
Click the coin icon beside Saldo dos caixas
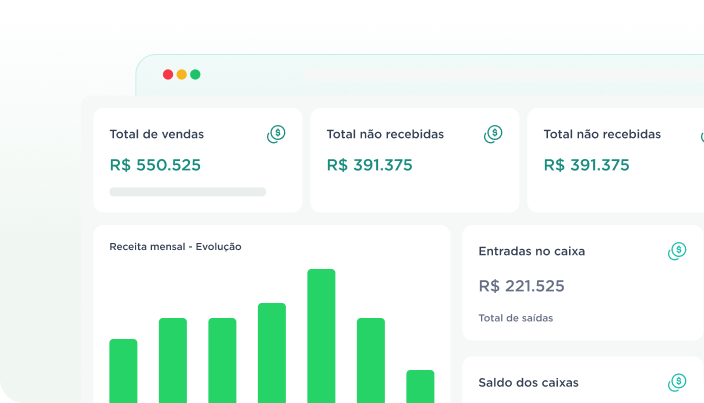677,382
